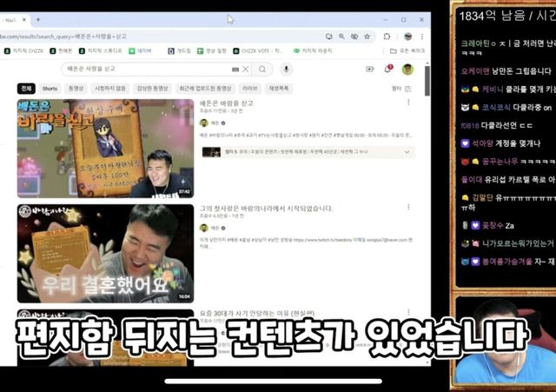Open the Chrome extensions puzzle icon

[x=387, y=37]
